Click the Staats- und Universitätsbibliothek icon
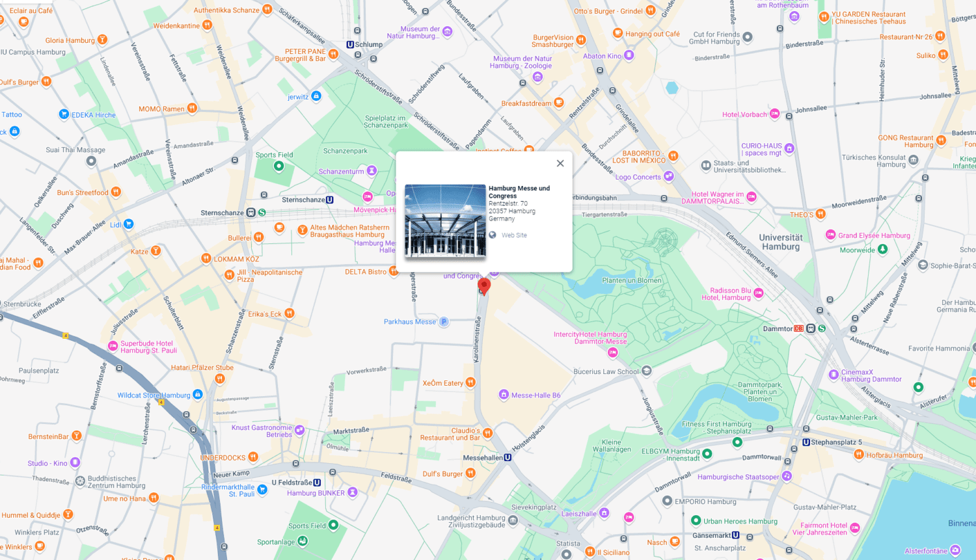The image size is (976, 560). point(706,166)
